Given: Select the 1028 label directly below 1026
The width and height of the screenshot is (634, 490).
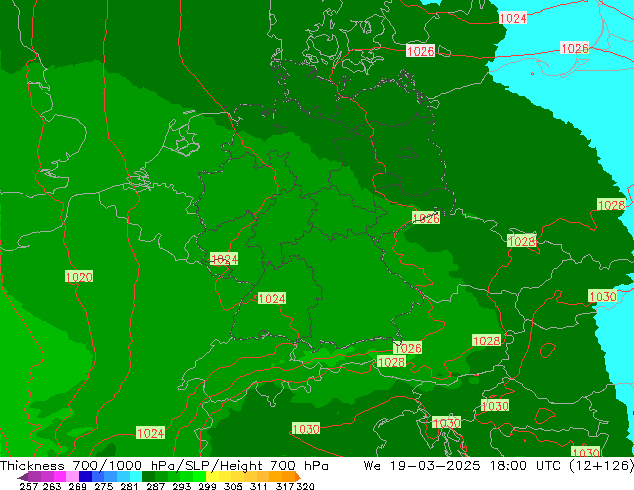Looking at the screenshot, I should pos(391,362).
